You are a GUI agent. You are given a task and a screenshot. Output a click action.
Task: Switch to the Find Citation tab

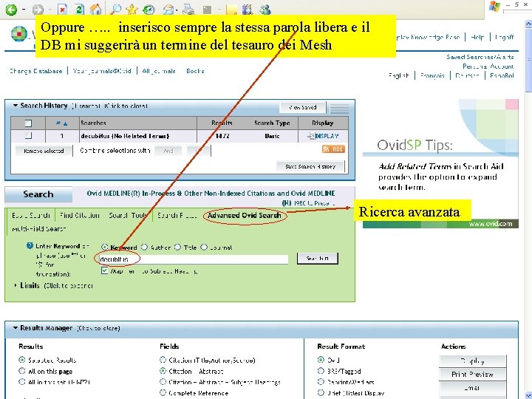79,216
